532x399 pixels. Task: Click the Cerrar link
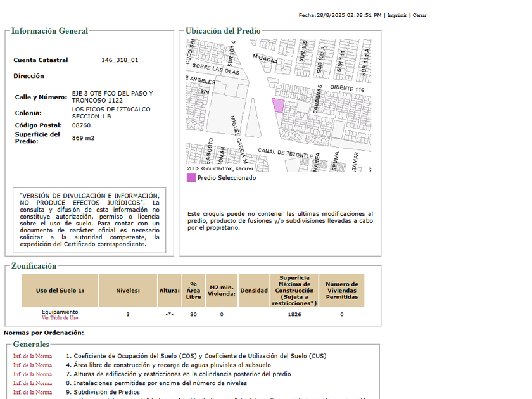(419, 15)
